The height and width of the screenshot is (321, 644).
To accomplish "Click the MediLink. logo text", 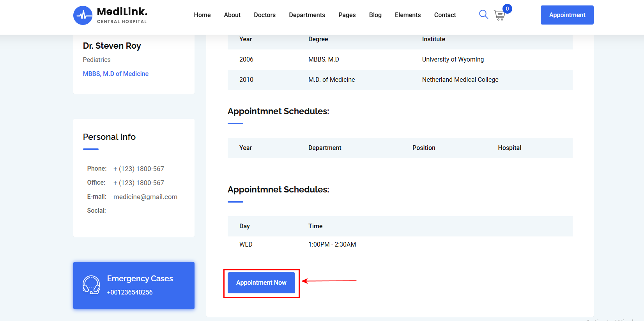I will click(x=122, y=11).
